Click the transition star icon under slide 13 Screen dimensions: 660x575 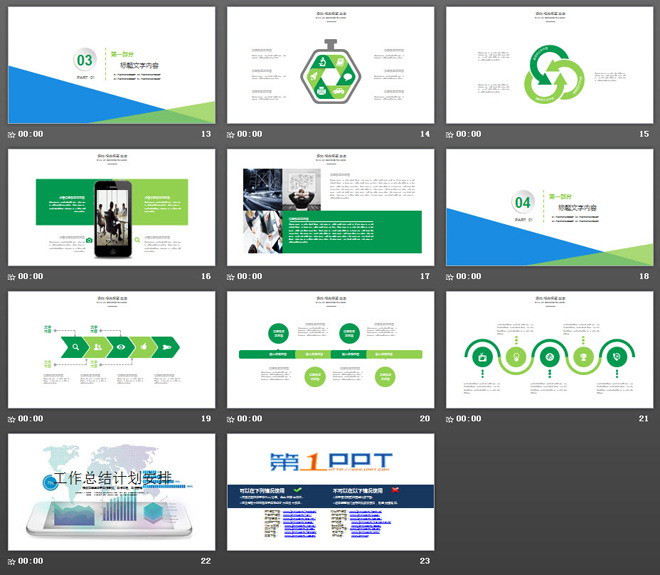coord(12,134)
